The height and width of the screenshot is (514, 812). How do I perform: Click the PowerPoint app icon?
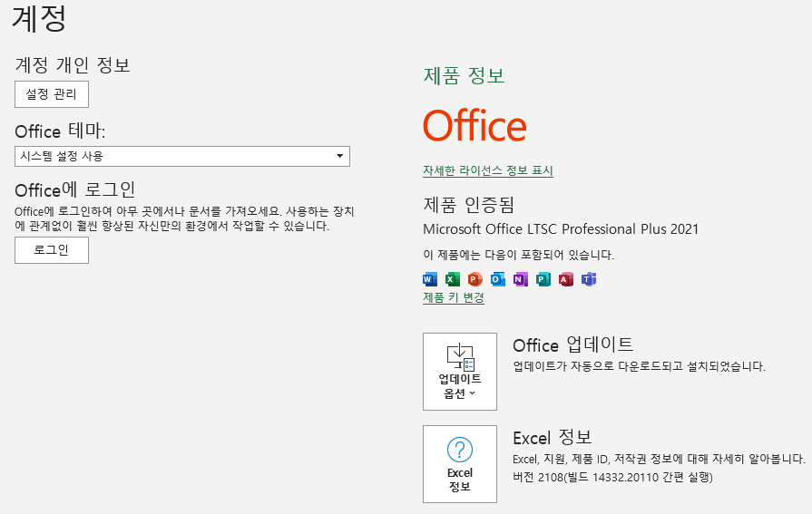point(474,279)
